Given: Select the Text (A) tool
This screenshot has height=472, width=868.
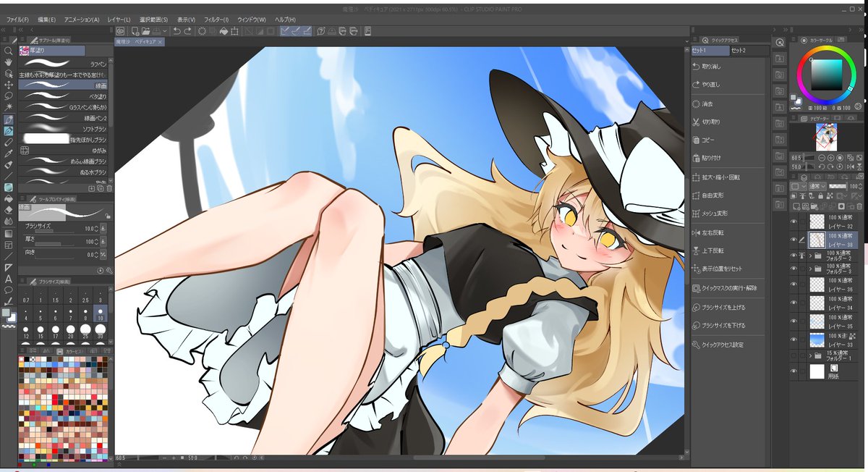Looking at the screenshot, I should [x=8, y=278].
